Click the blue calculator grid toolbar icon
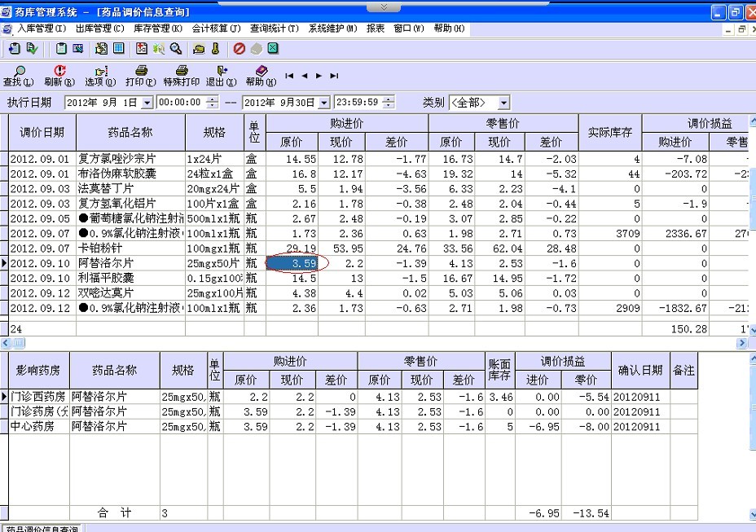This screenshot has height=532, width=756. tap(119, 48)
